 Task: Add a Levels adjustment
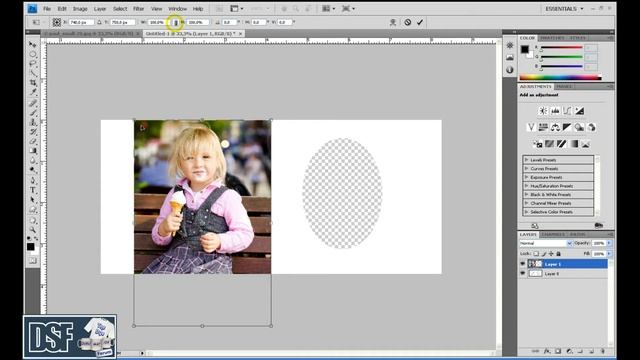pyautogui.click(x=555, y=111)
